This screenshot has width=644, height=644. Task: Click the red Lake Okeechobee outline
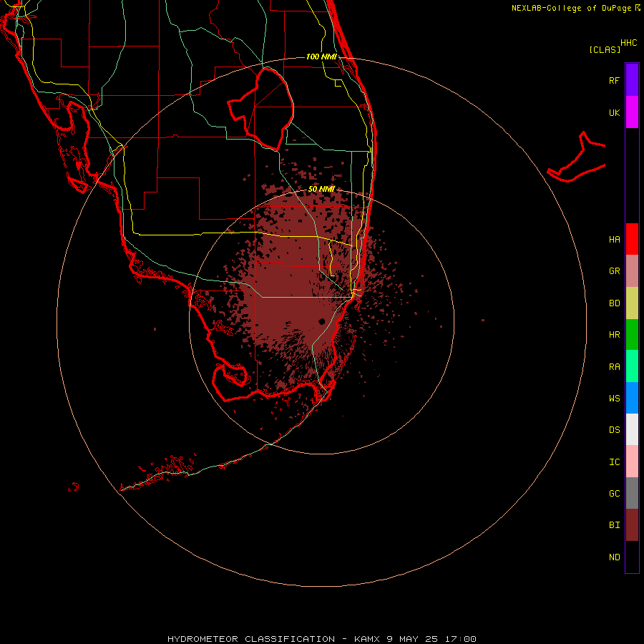[x=260, y=109]
